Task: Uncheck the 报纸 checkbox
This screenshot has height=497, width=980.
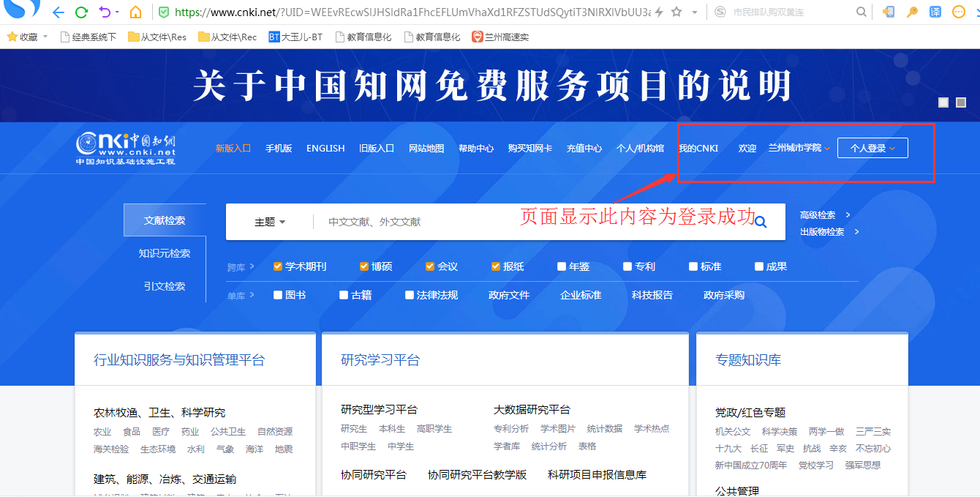Action: click(496, 266)
